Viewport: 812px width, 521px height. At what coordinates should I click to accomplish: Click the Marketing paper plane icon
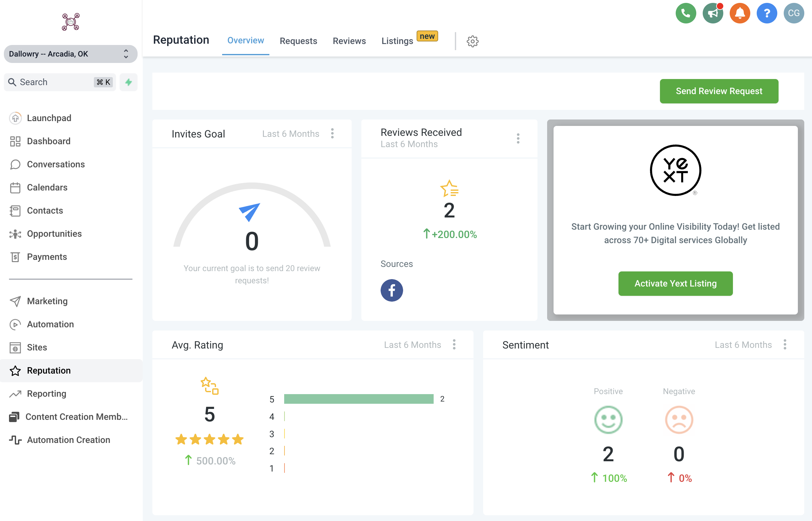(x=15, y=301)
